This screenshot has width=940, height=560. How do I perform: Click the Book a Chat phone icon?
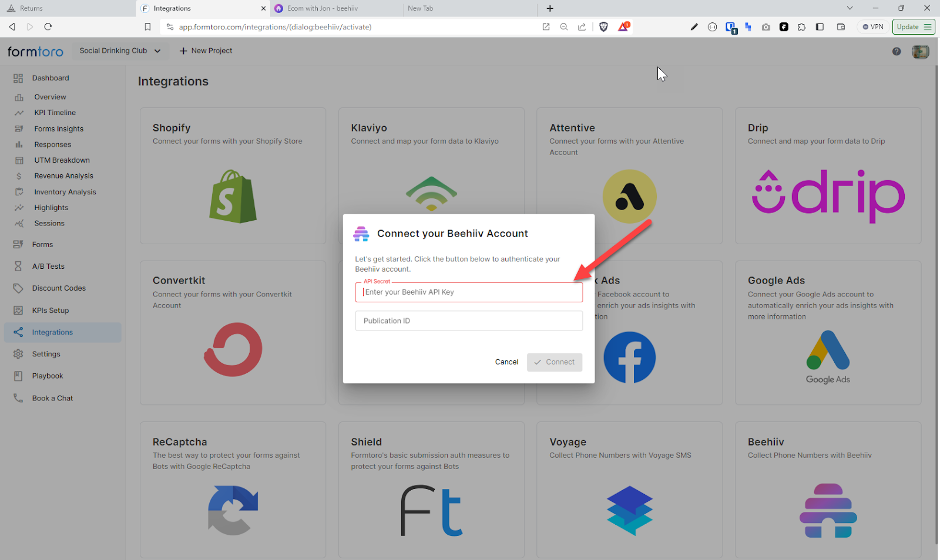(x=18, y=398)
